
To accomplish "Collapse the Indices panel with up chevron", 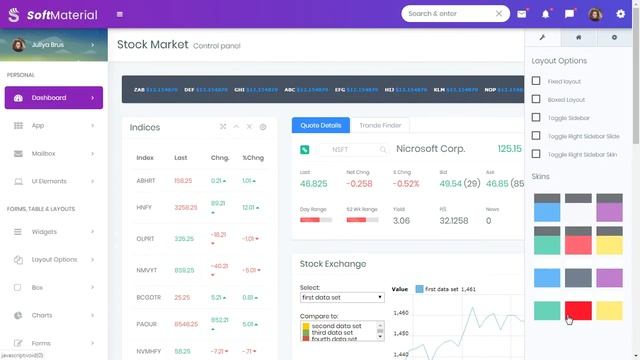I will [236, 127].
